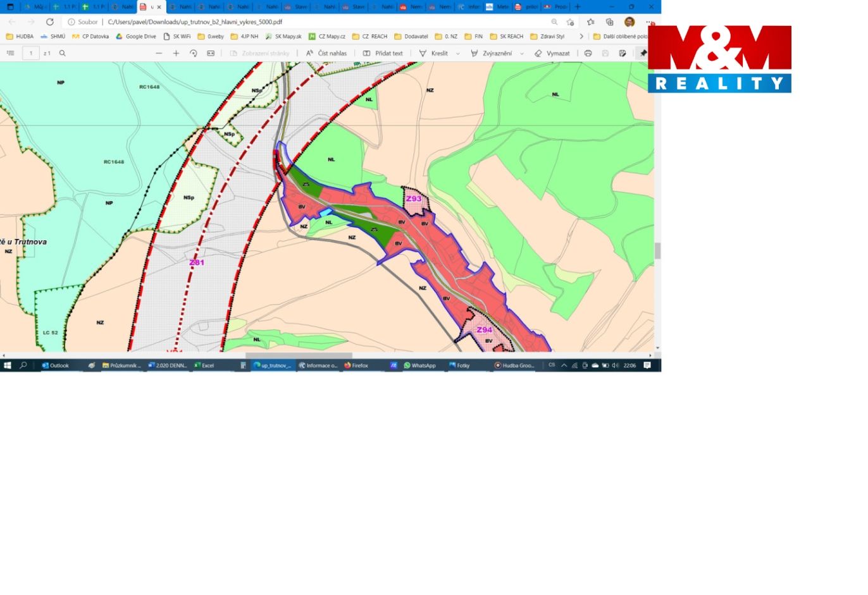Zoom in with the plus icon
868x595 pixels.
(x=176, y=53)
